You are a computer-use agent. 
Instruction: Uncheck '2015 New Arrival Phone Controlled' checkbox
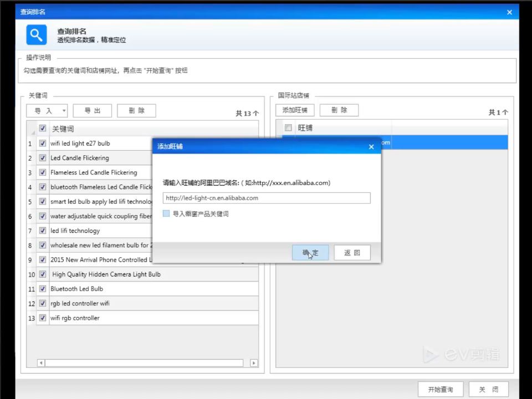(43, 259)
